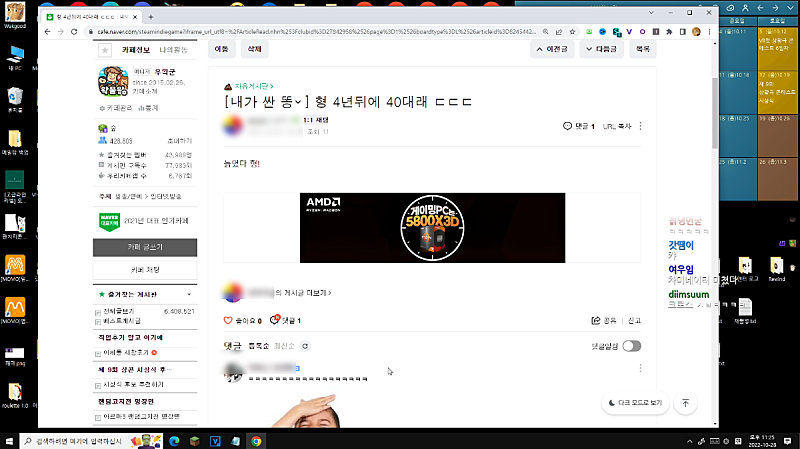Open Chrome's three-dot menu

(x=709, y=32)
